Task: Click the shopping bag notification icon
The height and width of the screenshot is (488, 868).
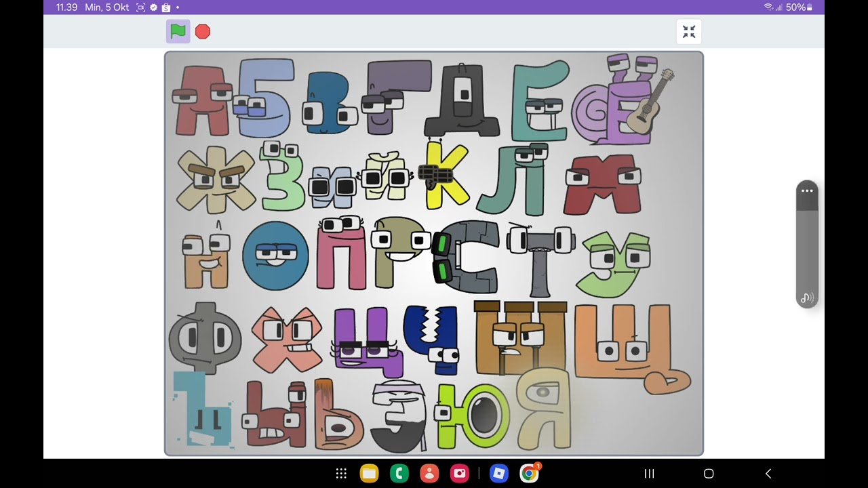Action: tap(165, 7)
